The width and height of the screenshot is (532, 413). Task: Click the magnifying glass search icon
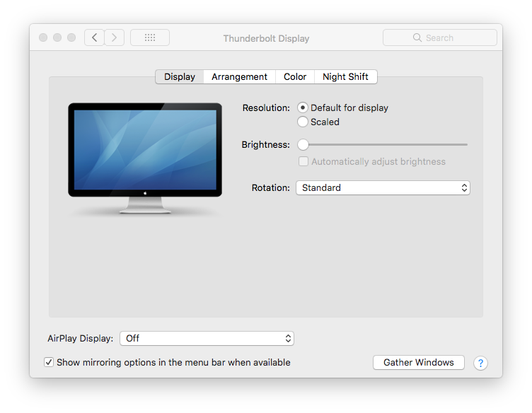coord(417,37)
